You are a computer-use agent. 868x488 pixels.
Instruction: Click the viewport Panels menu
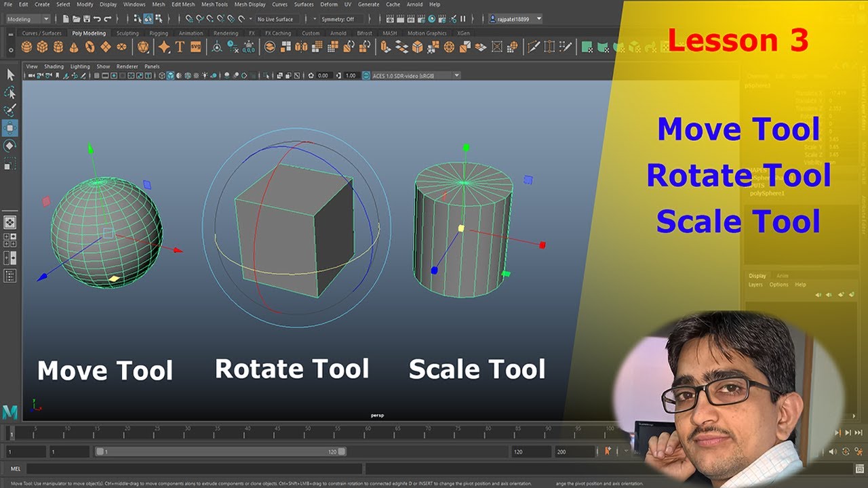point(152,66)
